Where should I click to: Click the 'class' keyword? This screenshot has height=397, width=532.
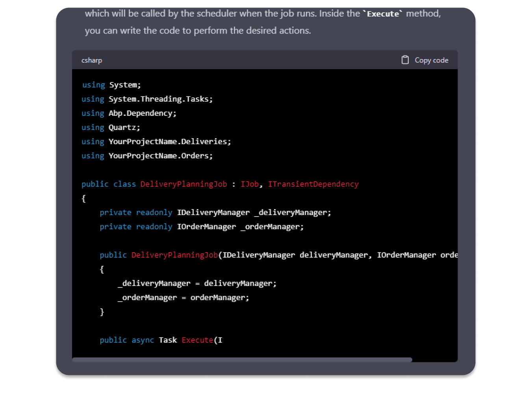point(124,184)
